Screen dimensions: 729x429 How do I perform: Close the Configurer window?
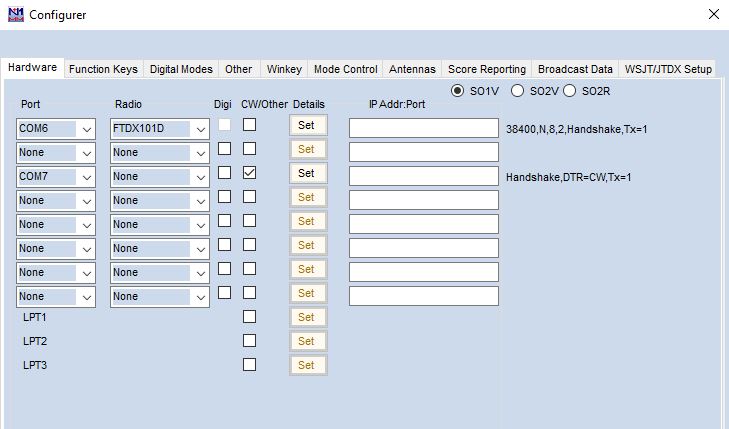[x=713, y=15]
